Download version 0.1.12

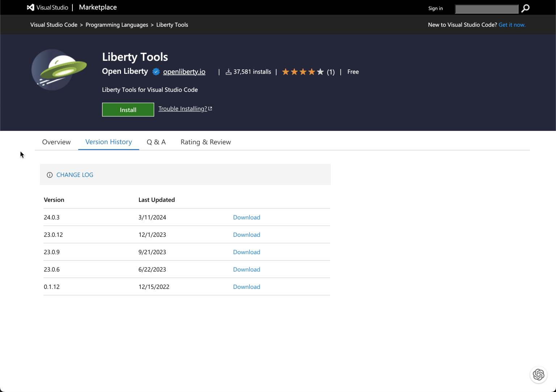(247, 286)
